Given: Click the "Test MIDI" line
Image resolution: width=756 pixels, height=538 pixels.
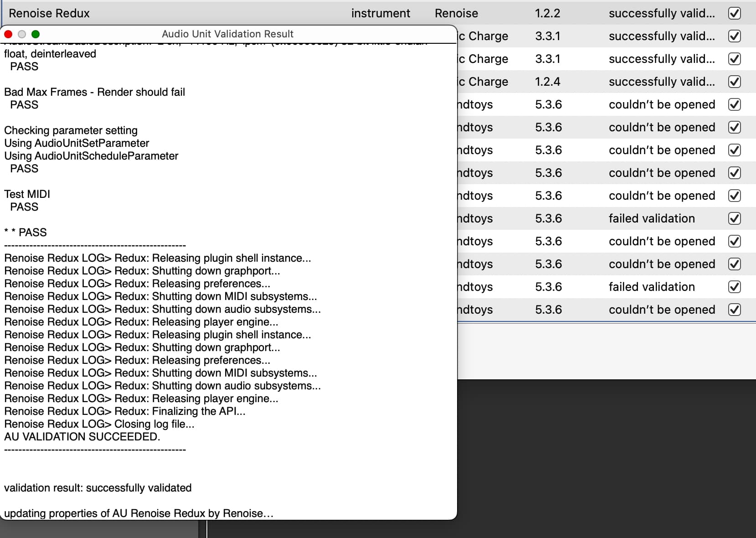Looking at the screenshot, I should 27,194.
